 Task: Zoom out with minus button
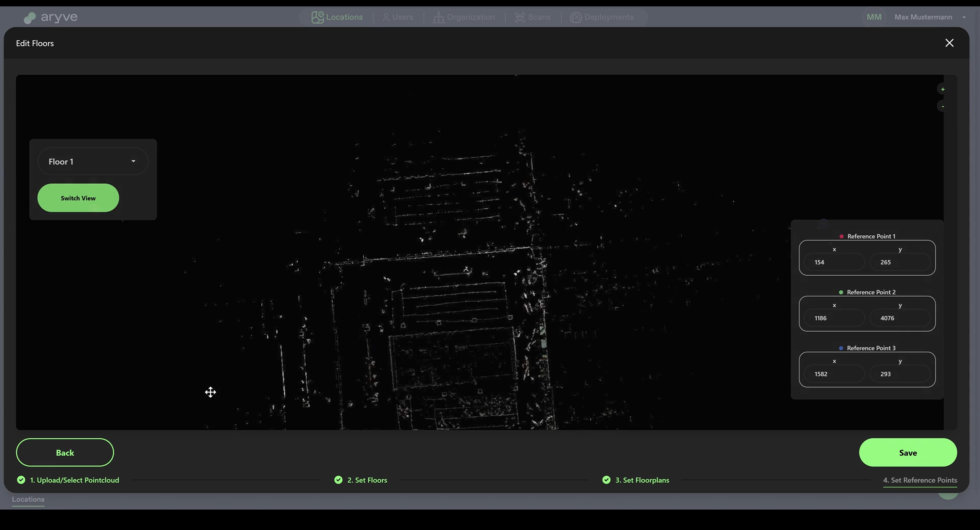click(x=942, y=106)
